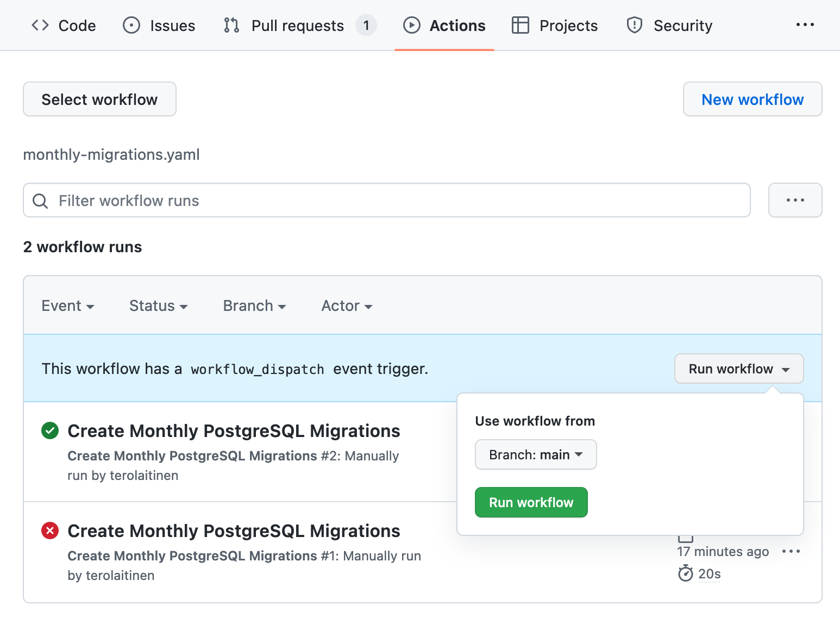The image size is (840, 624).
Task: Click the New workflow button
Action: 753,99
